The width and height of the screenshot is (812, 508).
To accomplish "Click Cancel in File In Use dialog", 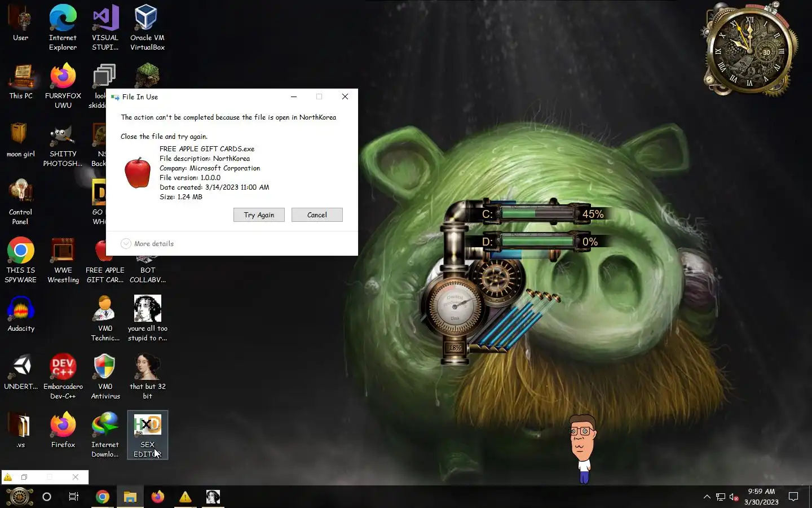I will coord(317,215).
